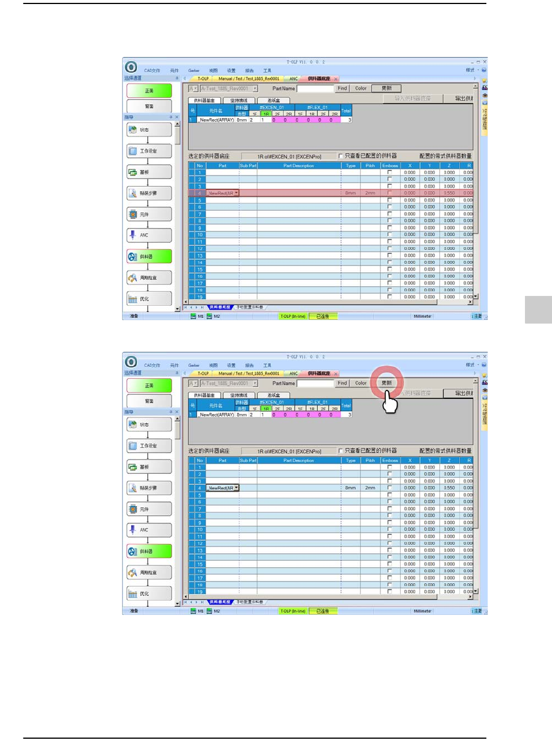Screen dimensions: 552x756
Task: Click M2 machine icon in lower status bar
Action: tap(210, 611)
